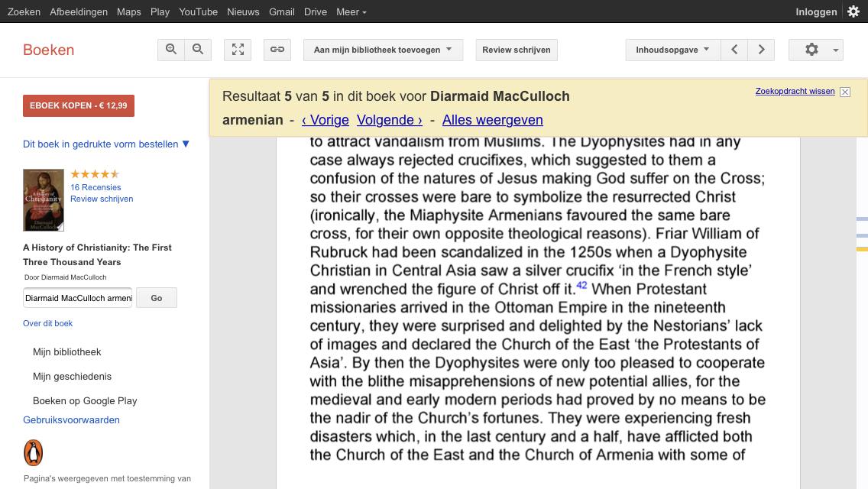Open Mijn bibliotheek
Image resolution: width=868 pixels, height=489 pixels.
67,352
